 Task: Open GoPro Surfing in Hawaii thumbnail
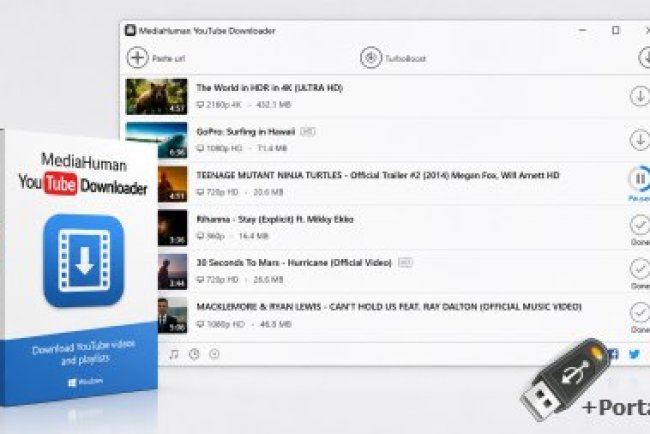point(156,140)
